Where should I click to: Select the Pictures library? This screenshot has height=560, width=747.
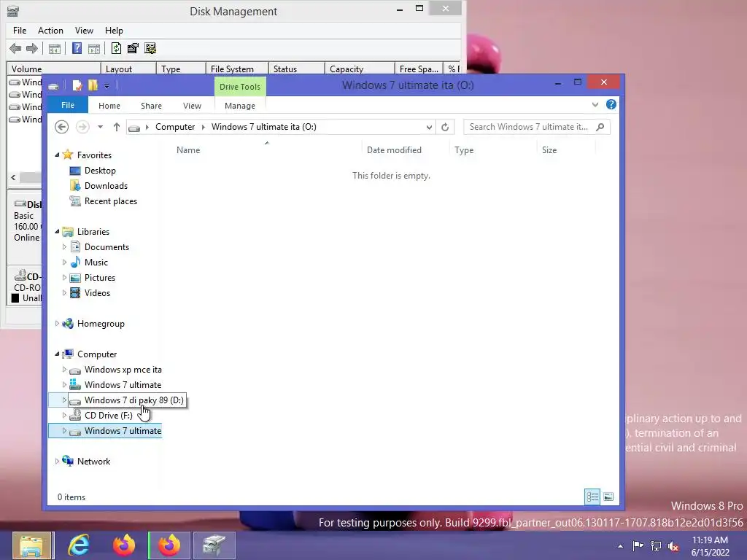tap(99, 278)
